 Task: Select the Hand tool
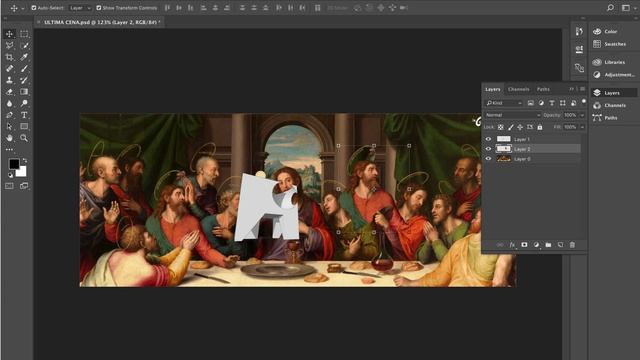coord(9,138)
